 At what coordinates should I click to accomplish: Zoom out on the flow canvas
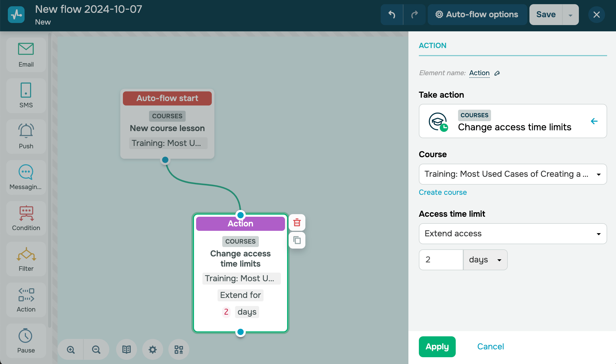pos(96,349)
